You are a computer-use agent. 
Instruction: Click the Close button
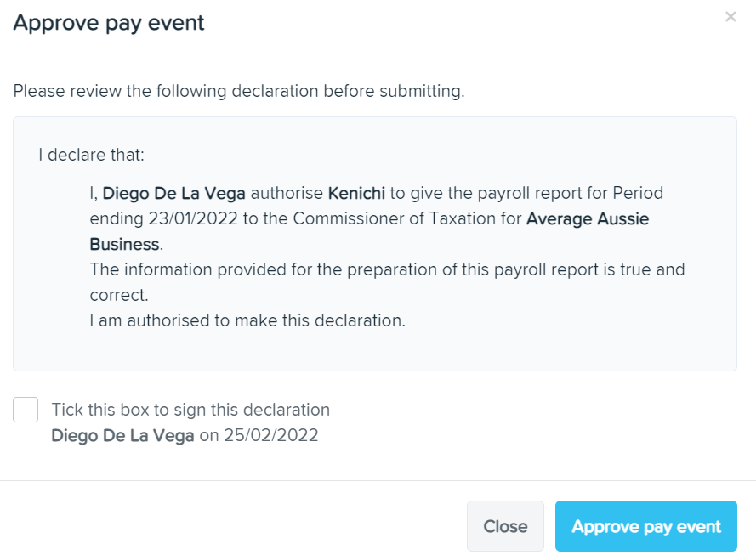[x=505, y=526]
